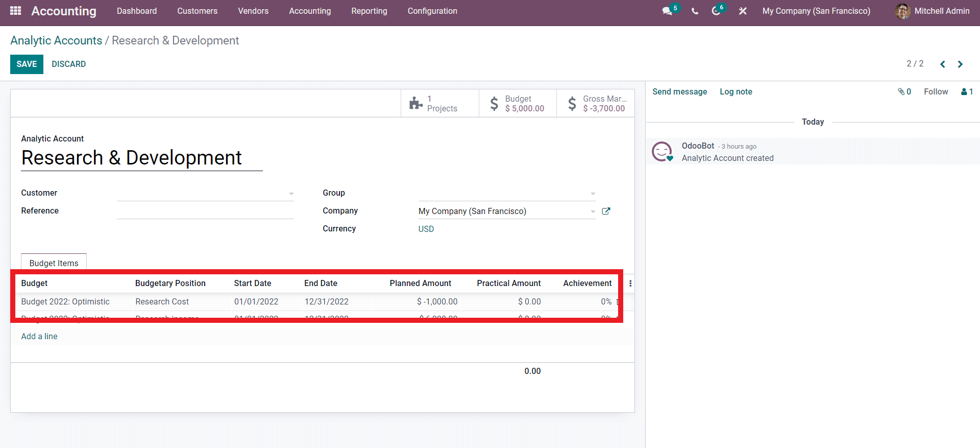Click the $ -1,000.00 planned amount

(437, 302)
